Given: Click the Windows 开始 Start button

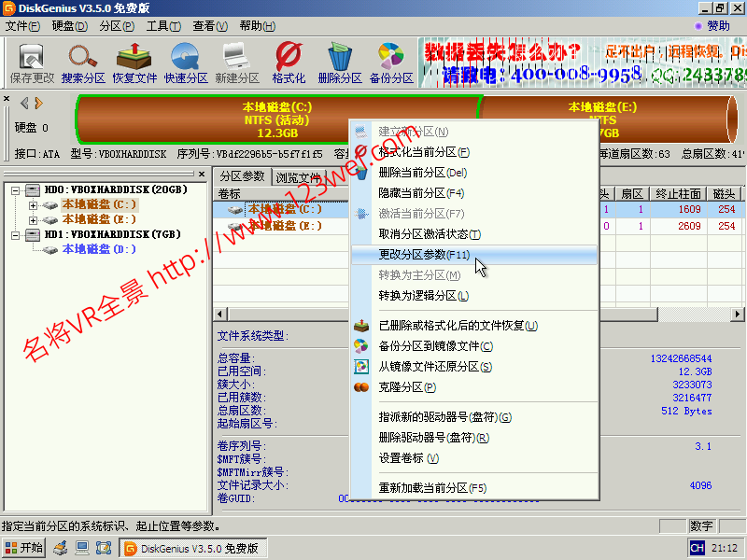Looking at the screenshot, I should point(24,548).
